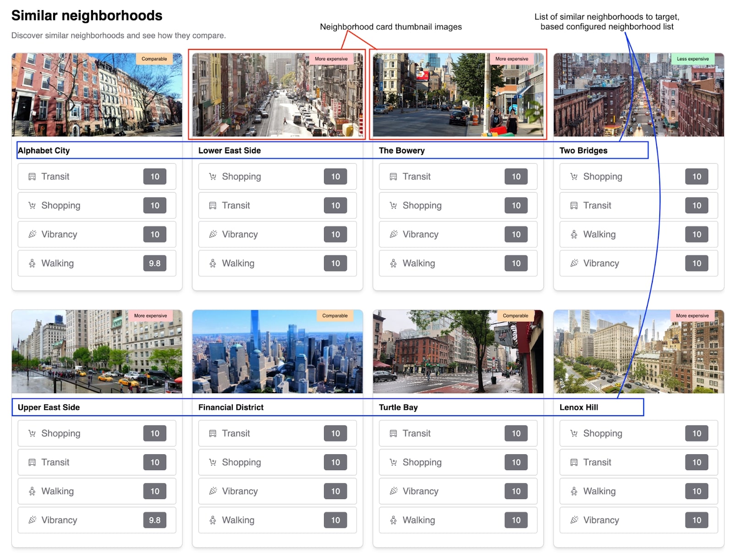The image size is (733, 560).
Task: Click More expensive badge on Lenox Hill
Action: pos(692,316)
